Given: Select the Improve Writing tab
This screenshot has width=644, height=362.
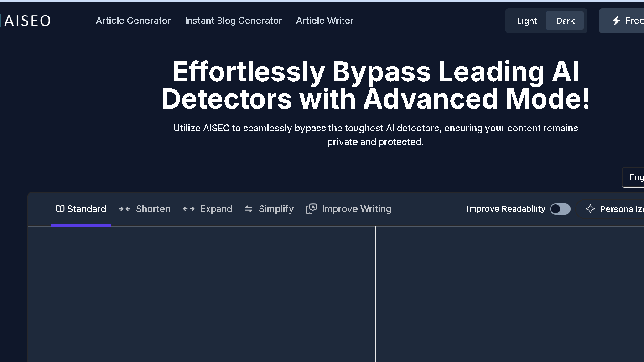Looking at the screenshot, I should pos(348,209).
